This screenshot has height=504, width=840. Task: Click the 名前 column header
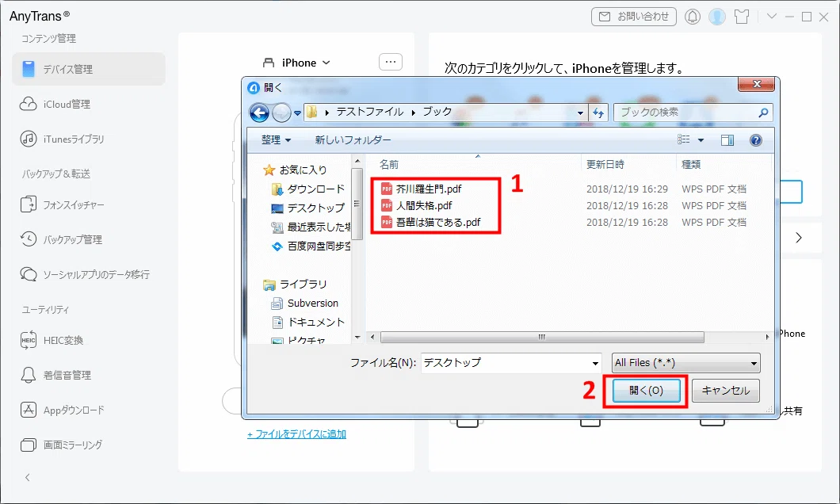coord(389,164)
